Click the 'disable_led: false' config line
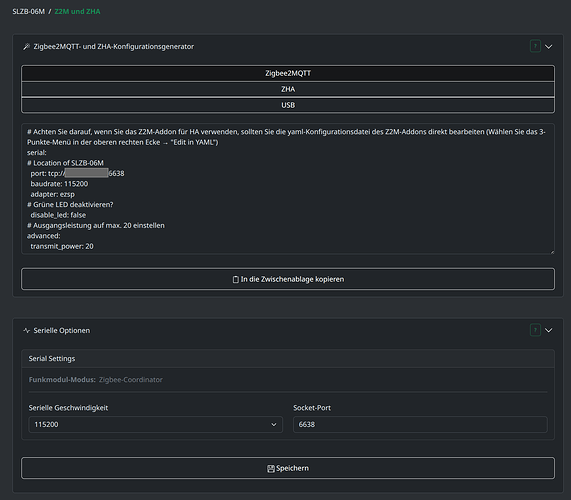The image size is (571, 500). [x=58, y=215]
